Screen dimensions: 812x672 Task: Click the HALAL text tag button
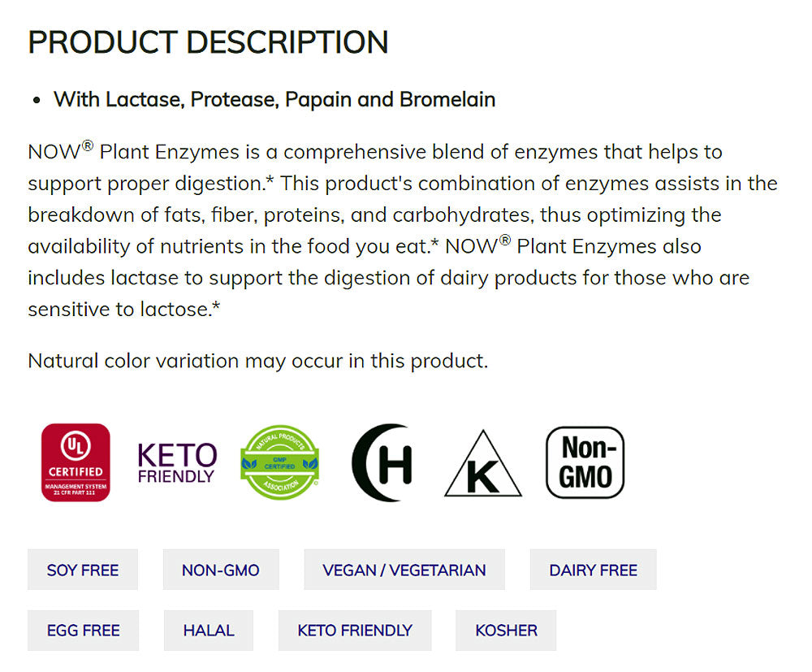point(209,631)
